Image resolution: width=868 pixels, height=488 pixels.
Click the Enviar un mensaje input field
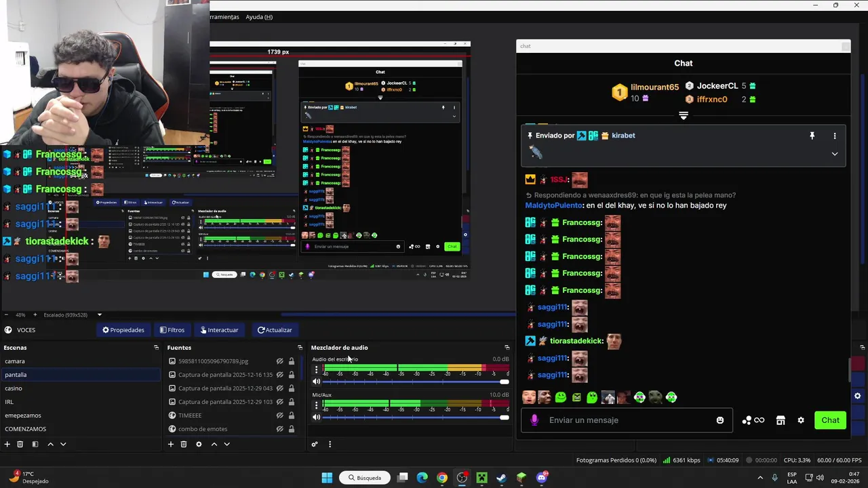pyautogui.click(x=627, y=420)
